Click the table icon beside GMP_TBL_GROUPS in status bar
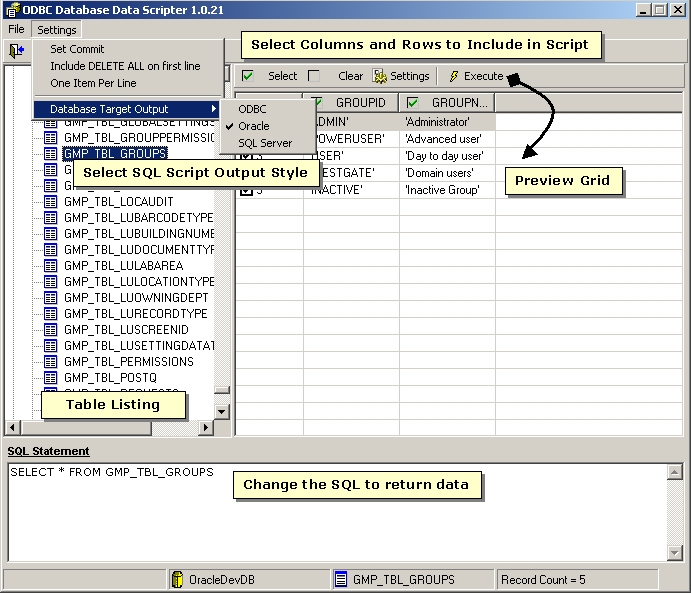 point(341,579)
